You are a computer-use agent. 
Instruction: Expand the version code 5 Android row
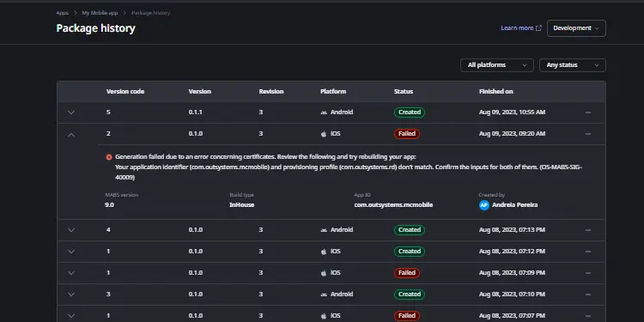click(71, 112)
